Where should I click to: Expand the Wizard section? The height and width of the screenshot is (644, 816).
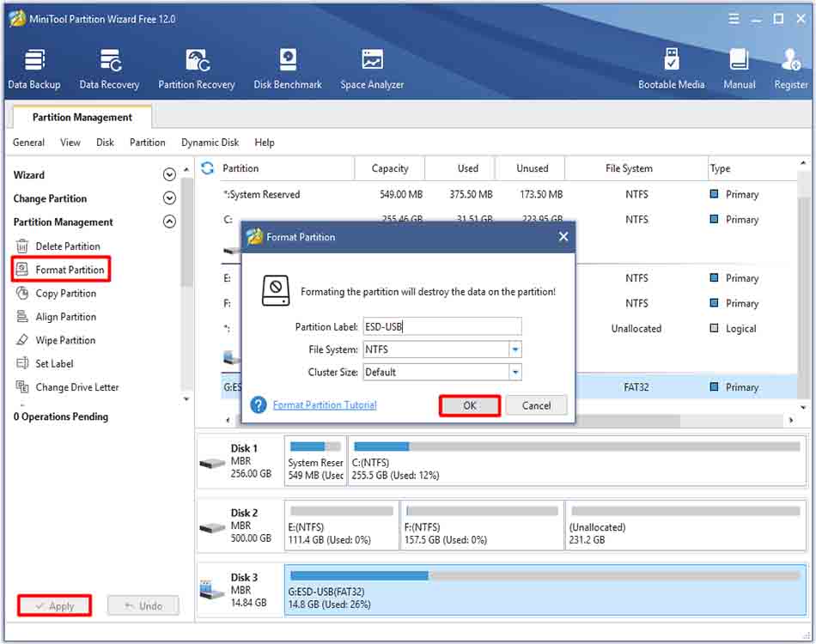click(x=169, y=174)
